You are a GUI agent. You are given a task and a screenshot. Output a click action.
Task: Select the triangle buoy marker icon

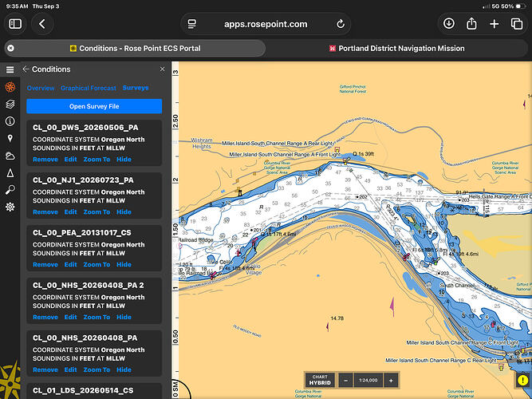click(10, 173)
